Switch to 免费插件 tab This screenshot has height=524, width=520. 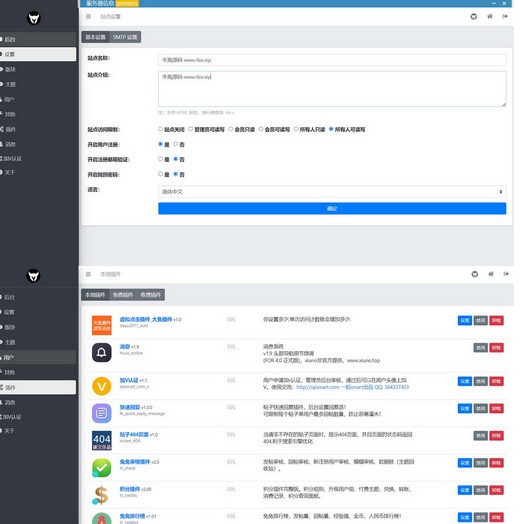[123, 295]
